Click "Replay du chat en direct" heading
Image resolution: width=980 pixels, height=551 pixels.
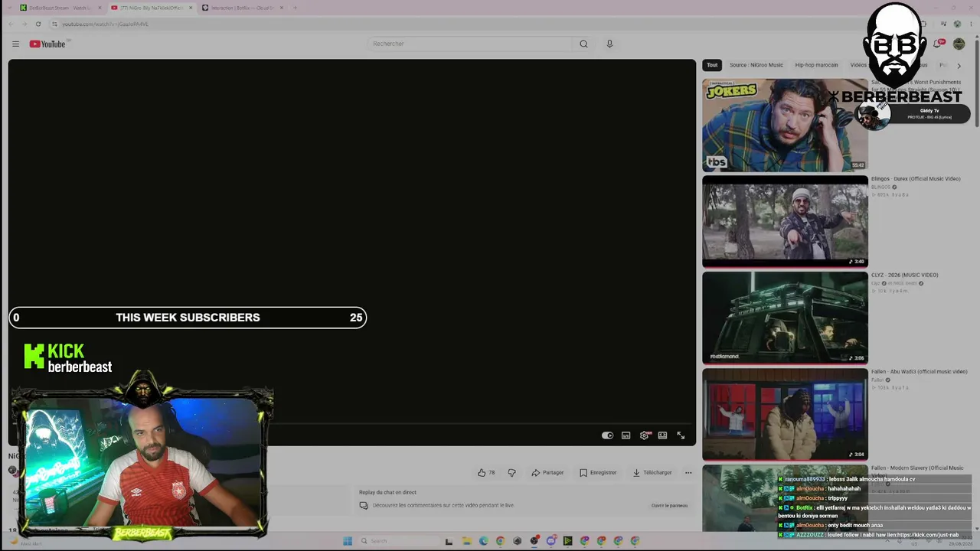(387, 492)
